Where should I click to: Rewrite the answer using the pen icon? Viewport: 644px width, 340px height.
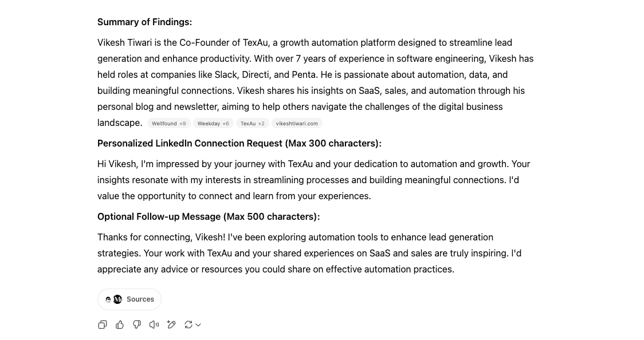click(171, 325)
